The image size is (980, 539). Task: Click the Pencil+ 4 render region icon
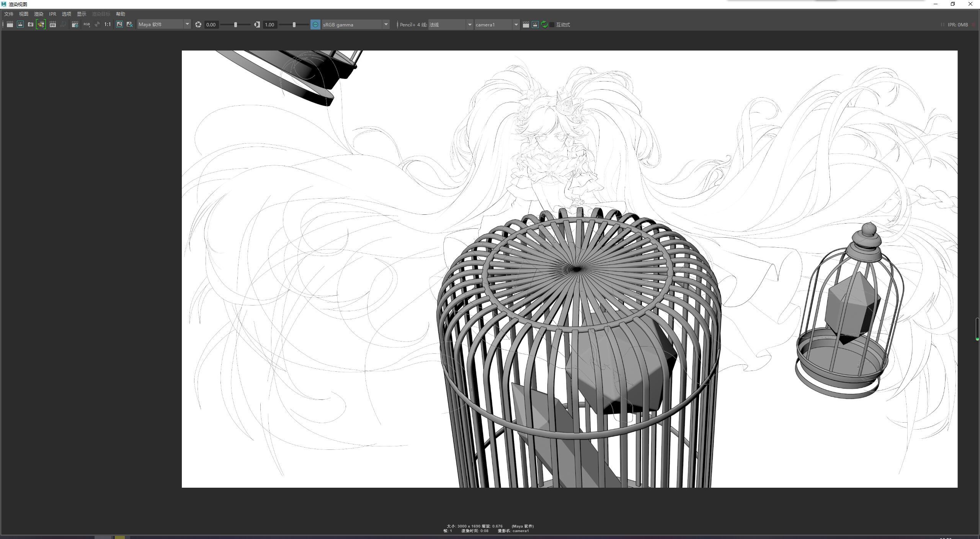(x=535, y=24)
